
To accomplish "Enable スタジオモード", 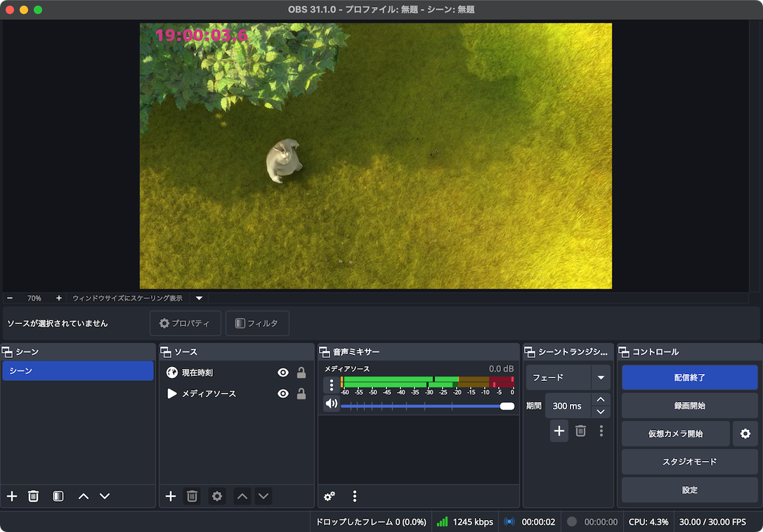I will (689, 462).
